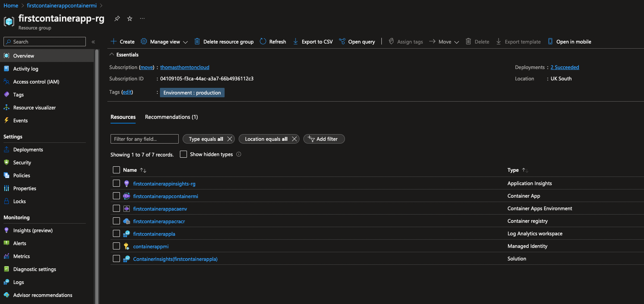Click the sidebar vertical scrollbar
The height and width of the screenshot is (304, 644).
(96, 177)
